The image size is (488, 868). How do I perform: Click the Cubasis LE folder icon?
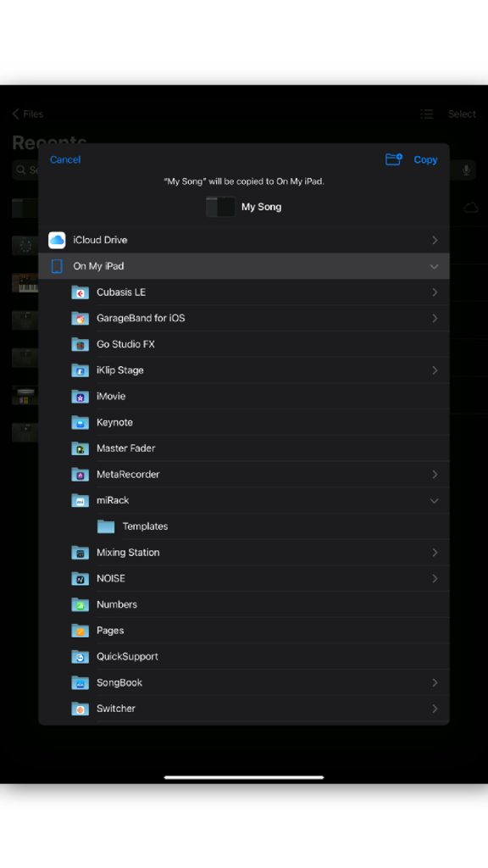pos(80,292)
